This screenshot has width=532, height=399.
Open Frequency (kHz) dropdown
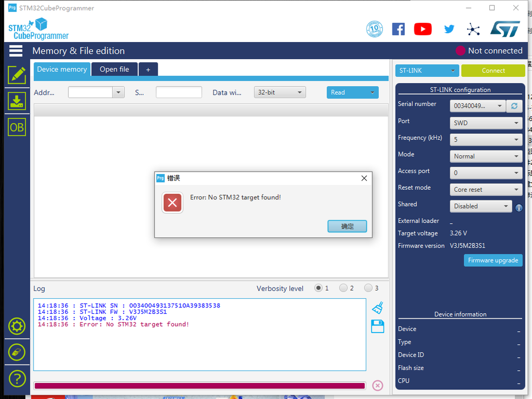point(486,140)
